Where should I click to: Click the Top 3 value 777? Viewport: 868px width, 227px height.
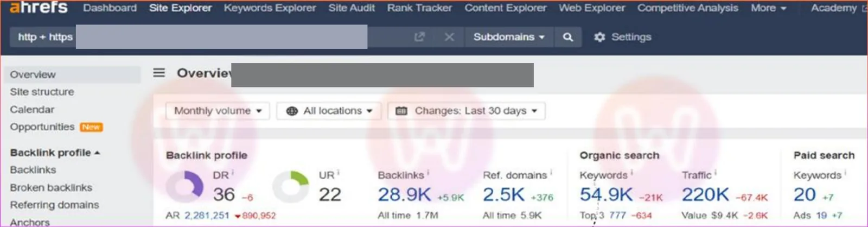[617, 216]
